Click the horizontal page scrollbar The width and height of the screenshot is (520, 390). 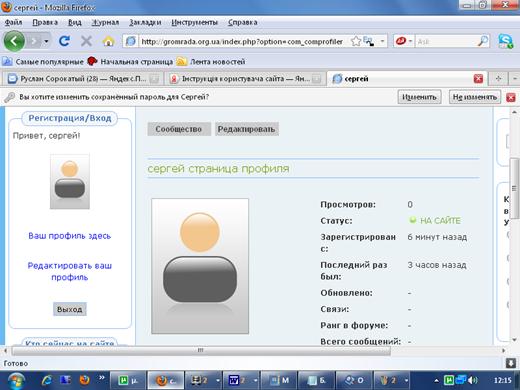coord(201,350)
